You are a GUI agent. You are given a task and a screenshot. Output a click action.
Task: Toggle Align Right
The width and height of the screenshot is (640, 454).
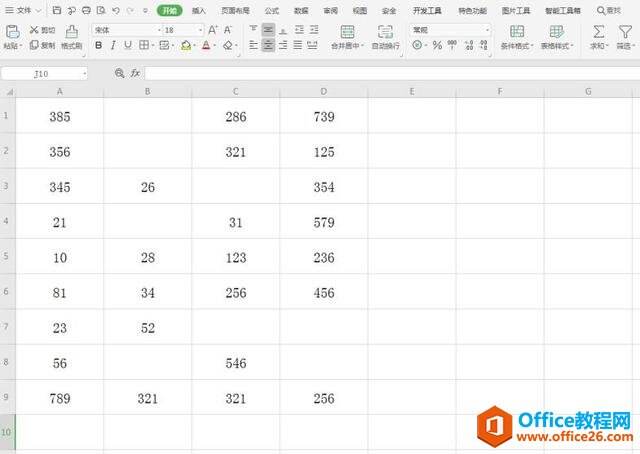coord(283,45)
